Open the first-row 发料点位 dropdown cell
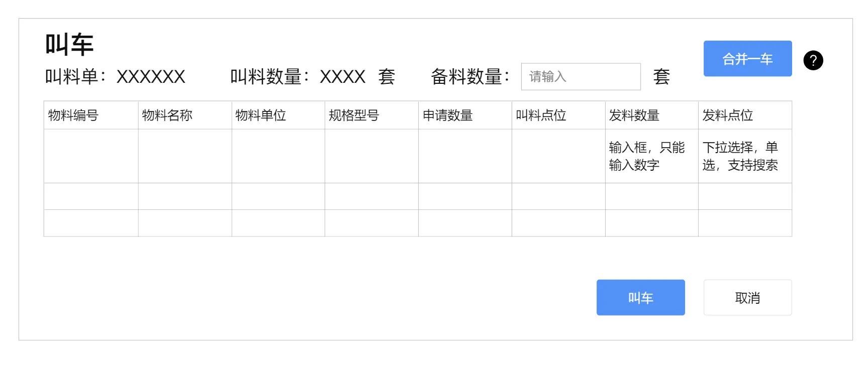 [745, 156]
